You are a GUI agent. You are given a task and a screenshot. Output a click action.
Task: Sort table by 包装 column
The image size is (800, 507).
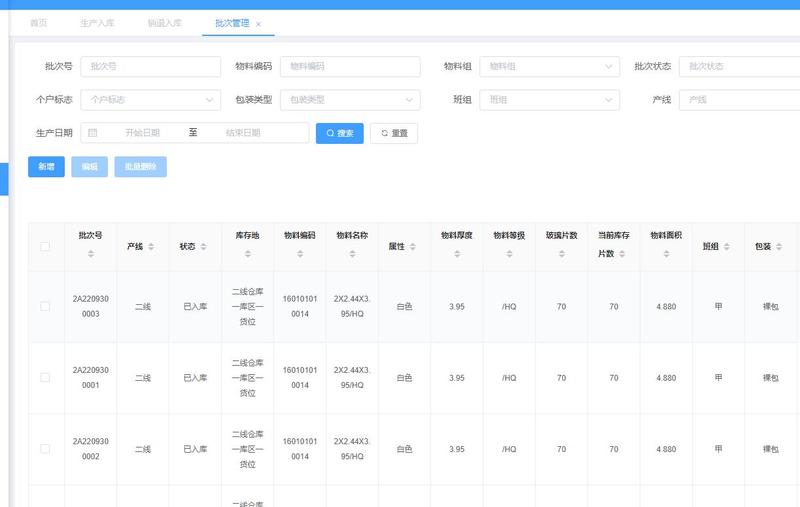pyautogui.click(x=779, y=246)
